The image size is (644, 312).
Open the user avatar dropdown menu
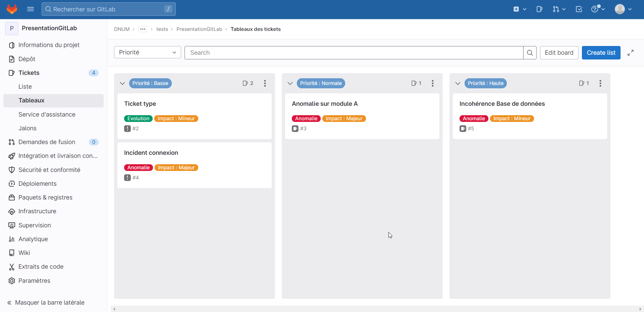[x=623, y=9]
